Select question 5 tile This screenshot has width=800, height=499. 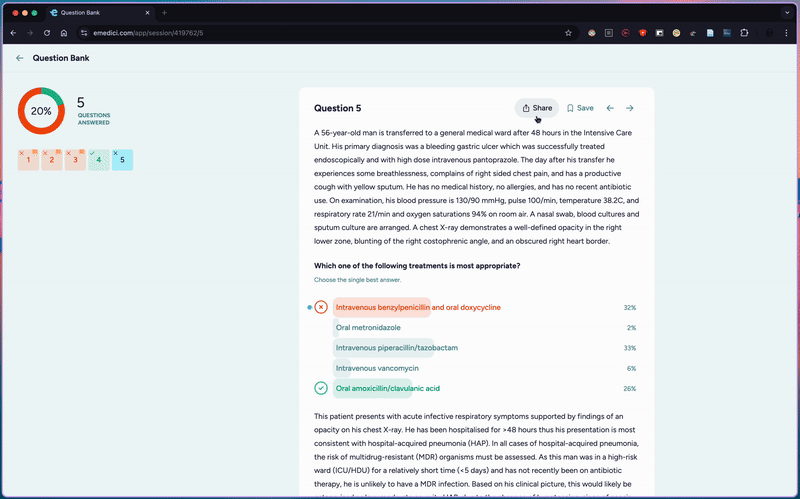[x=122, y=160]
